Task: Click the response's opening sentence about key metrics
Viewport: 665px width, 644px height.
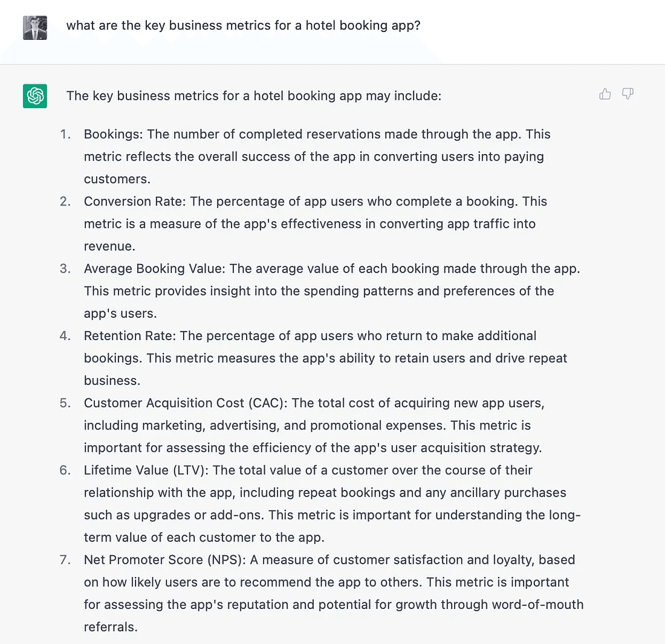Action: click(254, 96)
